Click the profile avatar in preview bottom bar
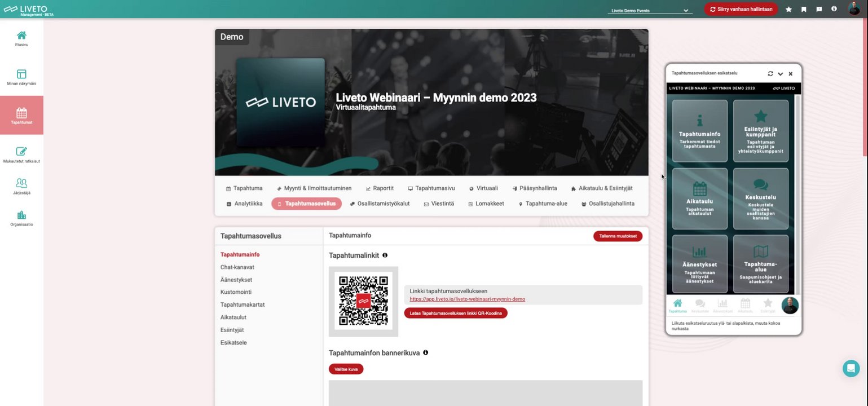This screenshot has height=406, width=868. [x=790, y=306]
